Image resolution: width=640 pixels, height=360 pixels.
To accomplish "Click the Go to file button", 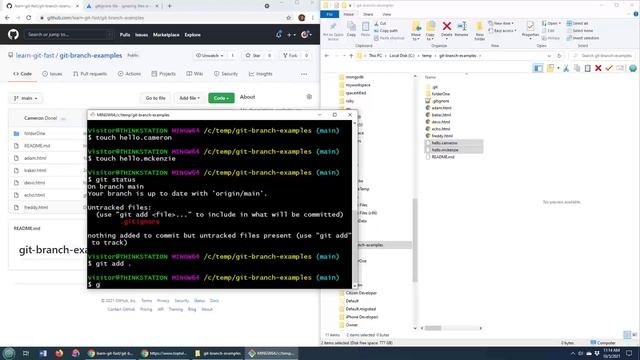I will [x=156, y=98].
